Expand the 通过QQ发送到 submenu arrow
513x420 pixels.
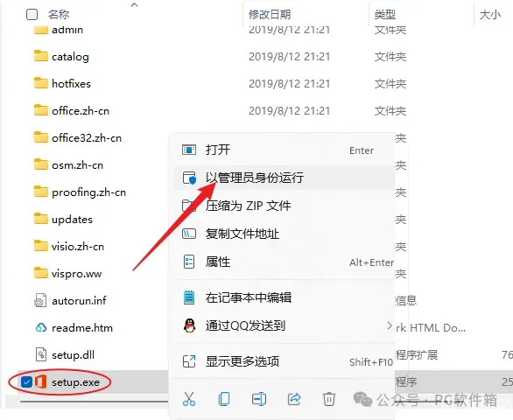click(389, 325)
